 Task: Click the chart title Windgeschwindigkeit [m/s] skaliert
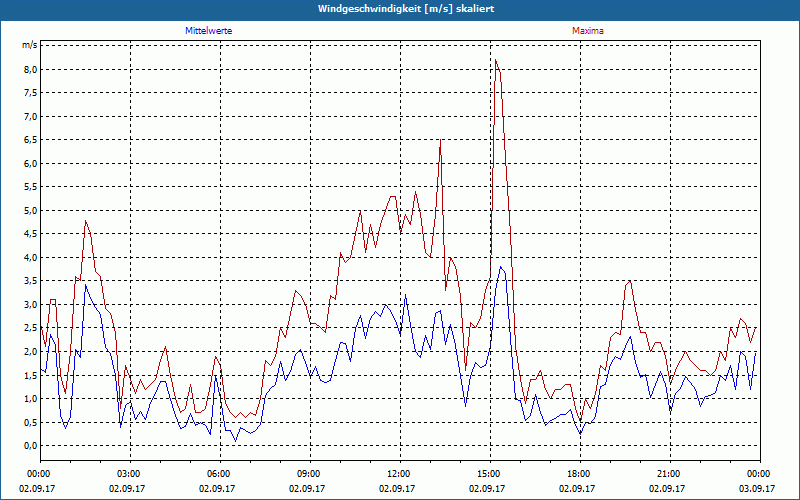[x=406, y=9]
